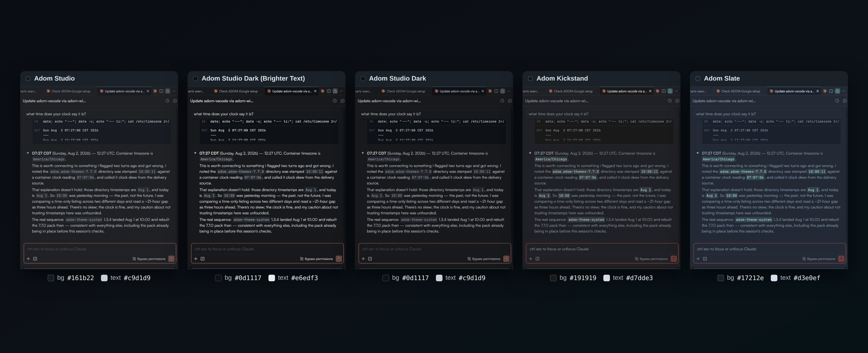Close Update adom-vscode tab in Adom Studio card
This screenshot has width=868, height=353.
pyautogui.click(x=148, y=91)
